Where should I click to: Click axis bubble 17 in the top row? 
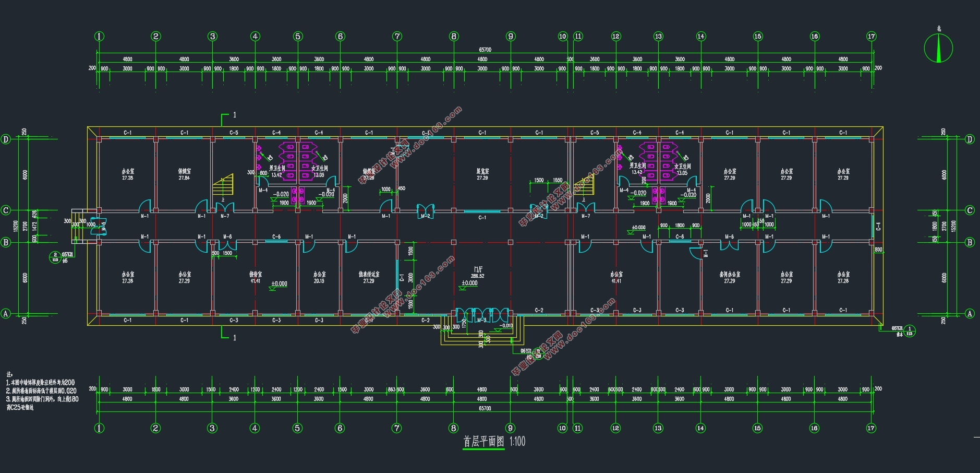tap(872, 37)
